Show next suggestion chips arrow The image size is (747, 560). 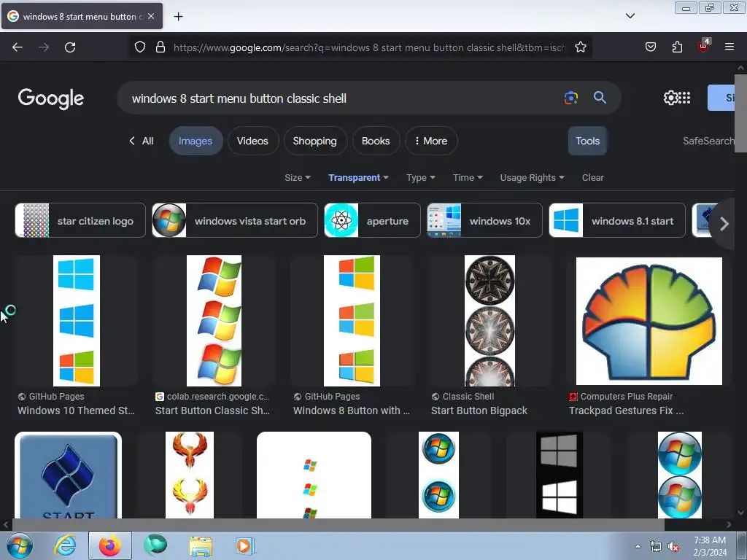[724, 223]
